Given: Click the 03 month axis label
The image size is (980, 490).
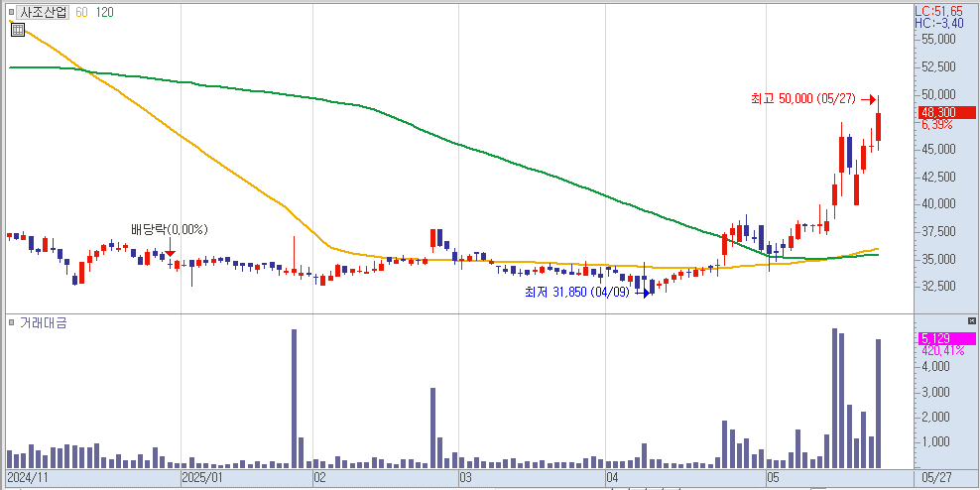Looking at the screenshot, I should click(466, 477).
